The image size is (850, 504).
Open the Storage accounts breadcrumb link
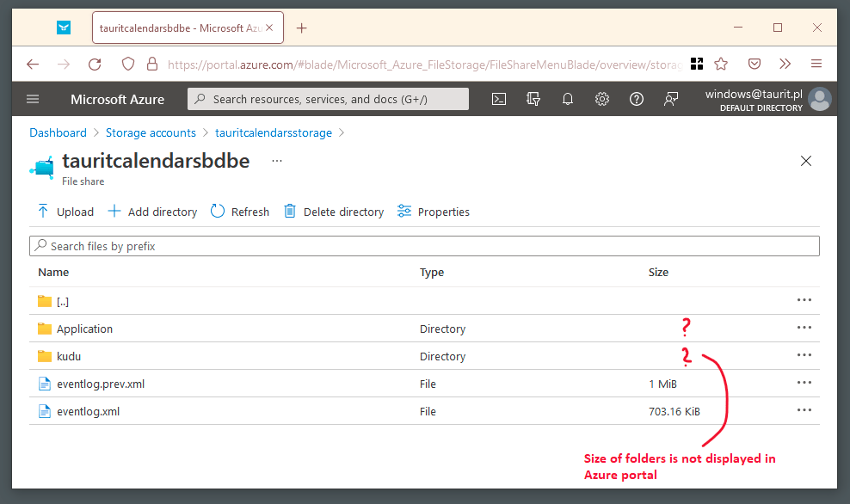point(151,132)
